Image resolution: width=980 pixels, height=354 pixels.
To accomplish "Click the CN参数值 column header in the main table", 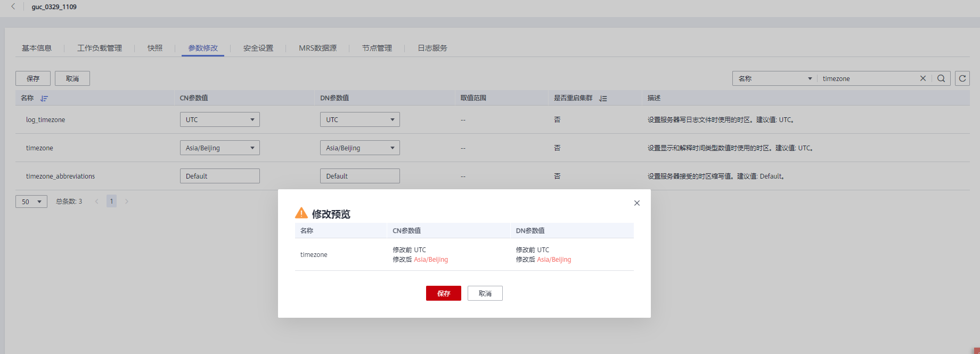I will click(x=194, y=98).
